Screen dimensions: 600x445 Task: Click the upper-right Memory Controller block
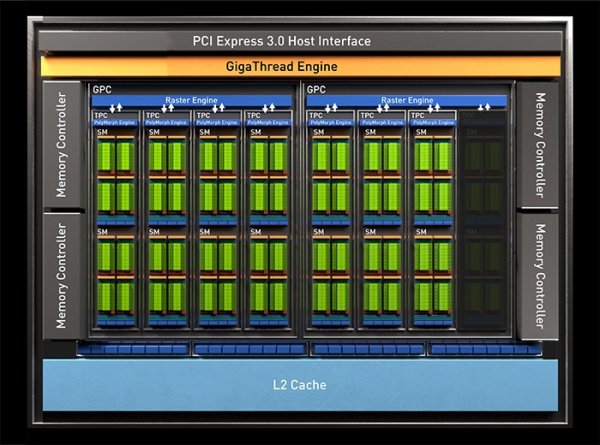tap(537, 145)
